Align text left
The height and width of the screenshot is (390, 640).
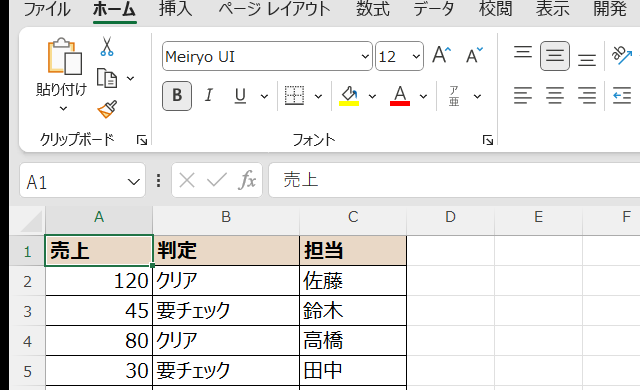coord(523,95)
